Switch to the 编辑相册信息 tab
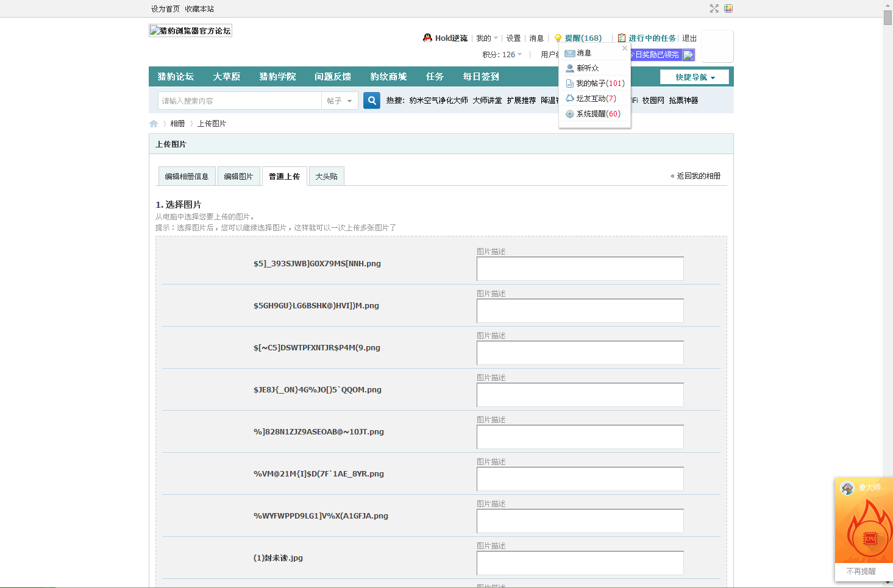Image resolution: width=893 pixels, height=588 pixels. coord(187,176)
